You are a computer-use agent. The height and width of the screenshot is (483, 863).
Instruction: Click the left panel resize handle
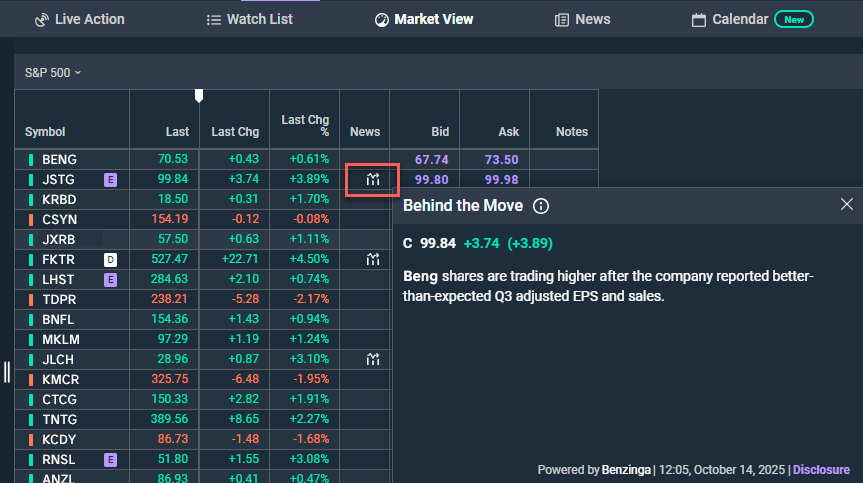7,372
